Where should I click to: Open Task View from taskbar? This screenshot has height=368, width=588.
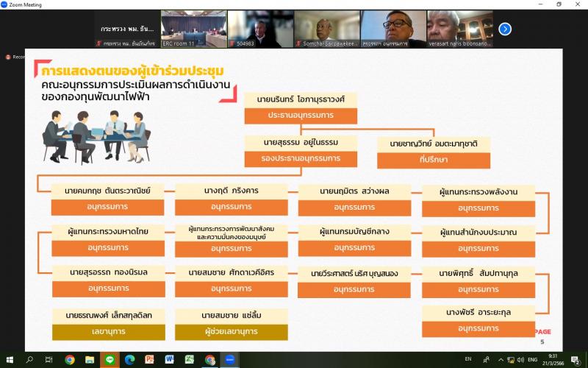click(49, 360)
